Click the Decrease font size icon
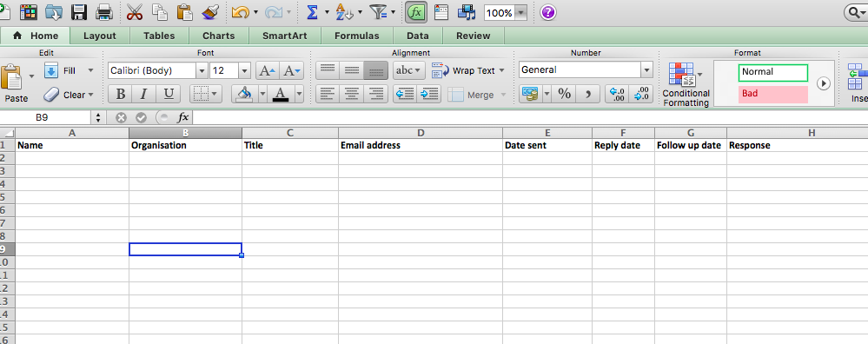868x344 pixels. pos(292,70)
